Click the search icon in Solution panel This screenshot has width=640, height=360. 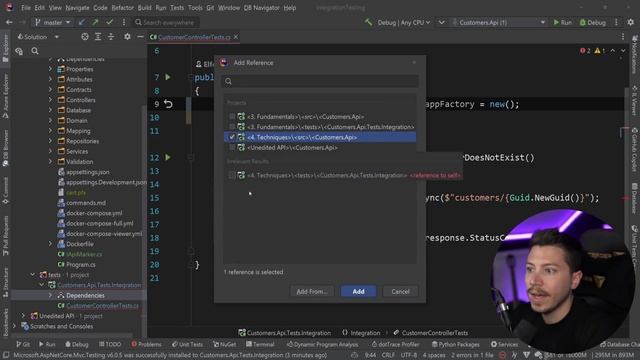pos(35,51)
